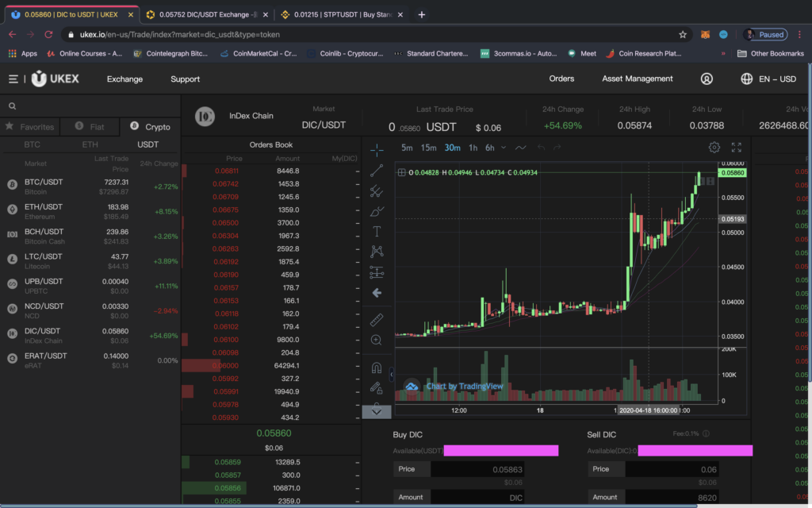Screen dimensions: 812x508
Task: Switch to the Favorites tab
Action: (x=29, y=126)
